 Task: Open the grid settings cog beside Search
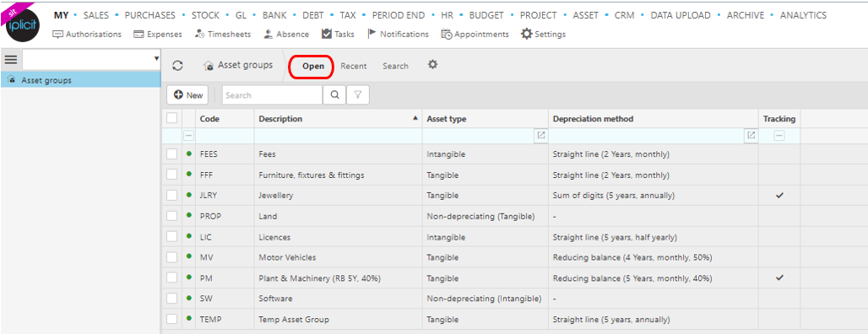pyautogui.click(x=433, y=65)
